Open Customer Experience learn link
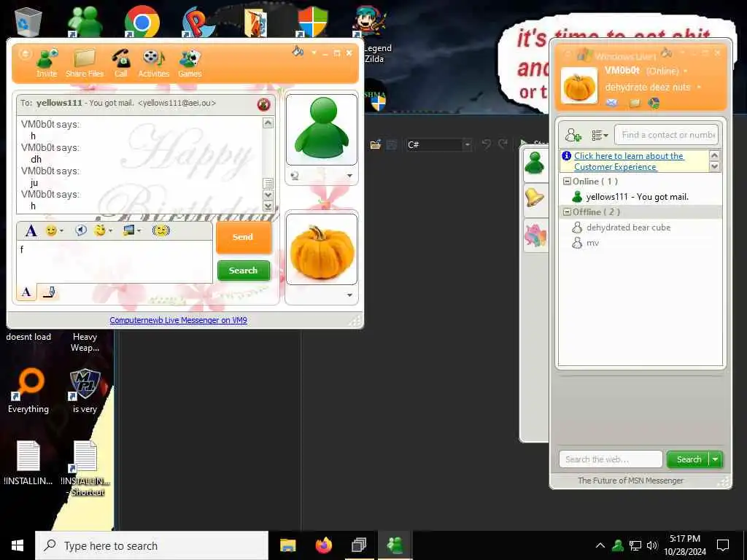This screenshot has height=560, width=747. click(x=629, y=161)
